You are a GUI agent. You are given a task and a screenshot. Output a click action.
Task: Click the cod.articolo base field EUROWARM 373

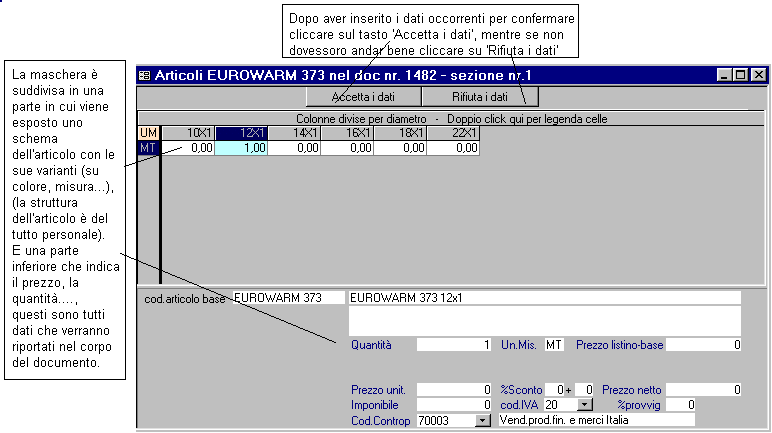point(289,298)
